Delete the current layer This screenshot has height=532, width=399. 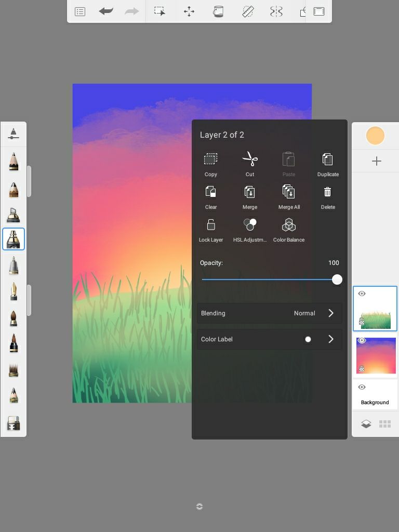[328, 197]
